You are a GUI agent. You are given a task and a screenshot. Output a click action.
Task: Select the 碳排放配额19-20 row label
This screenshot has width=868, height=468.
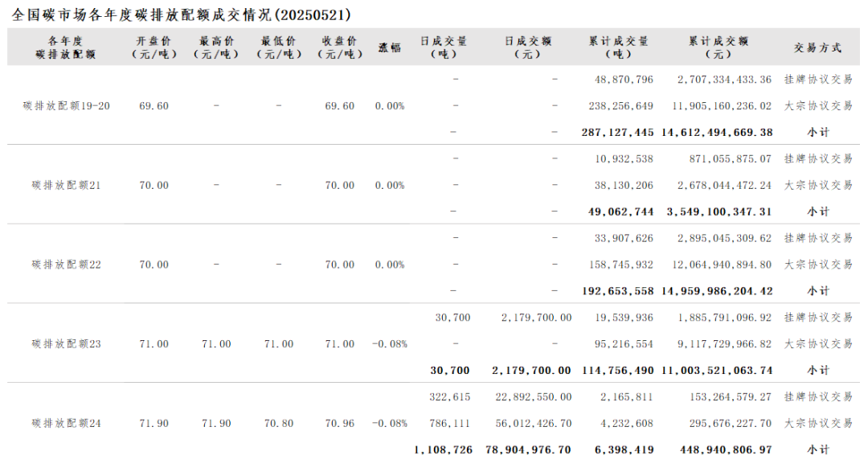[67, 106]
